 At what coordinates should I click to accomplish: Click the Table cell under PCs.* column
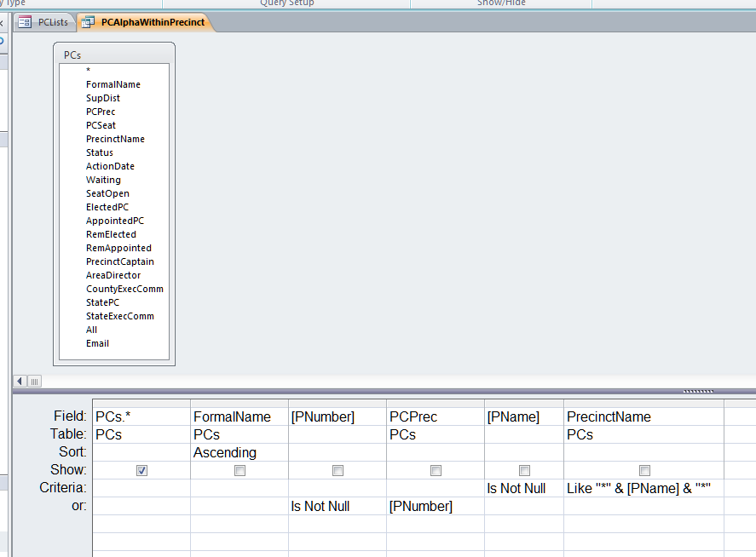click(141, 434)
